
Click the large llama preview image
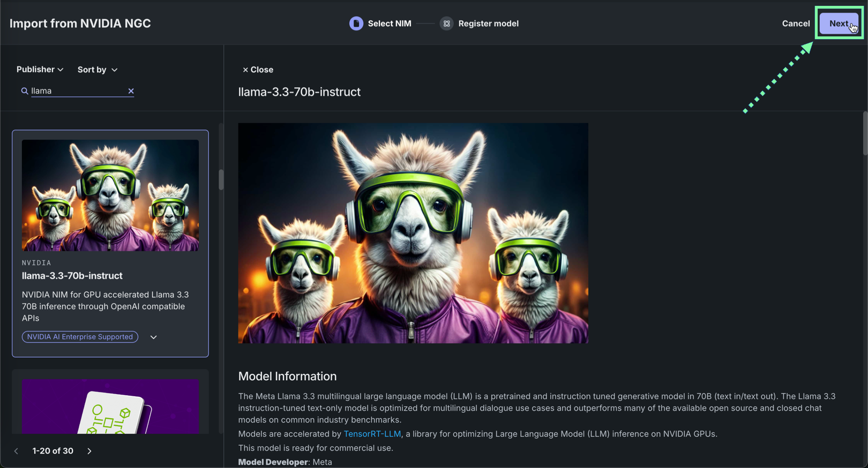point(413,233)
